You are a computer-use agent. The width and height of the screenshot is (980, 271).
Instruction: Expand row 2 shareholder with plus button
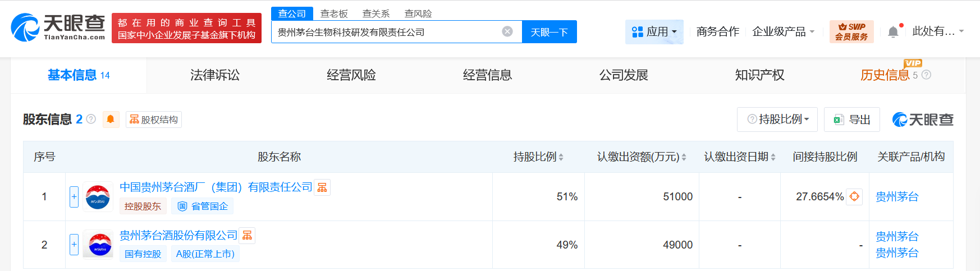(74, 245)
